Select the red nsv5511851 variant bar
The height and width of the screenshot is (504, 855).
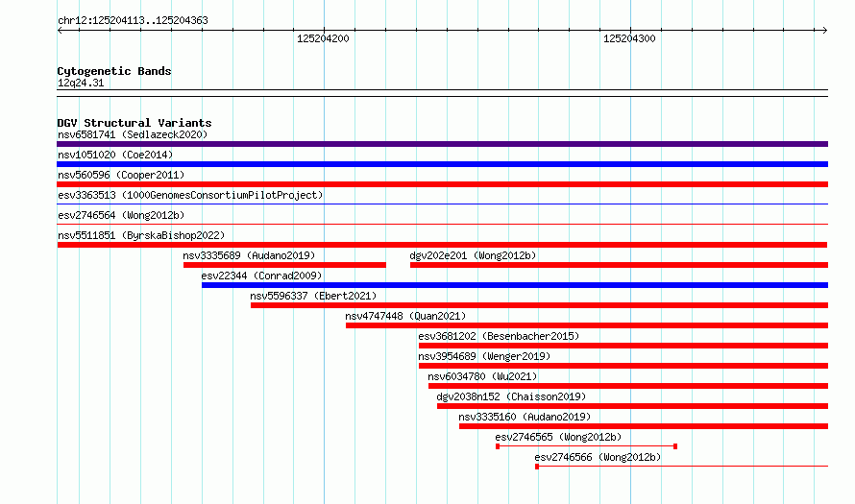click(x=442, y=245)
